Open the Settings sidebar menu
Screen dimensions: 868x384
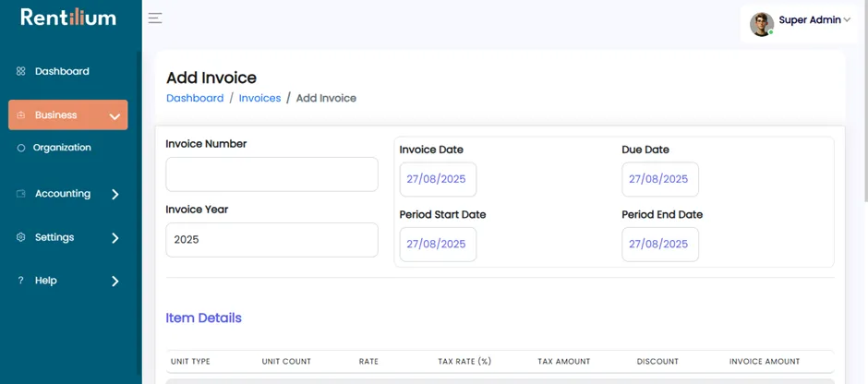click(54, 237)
